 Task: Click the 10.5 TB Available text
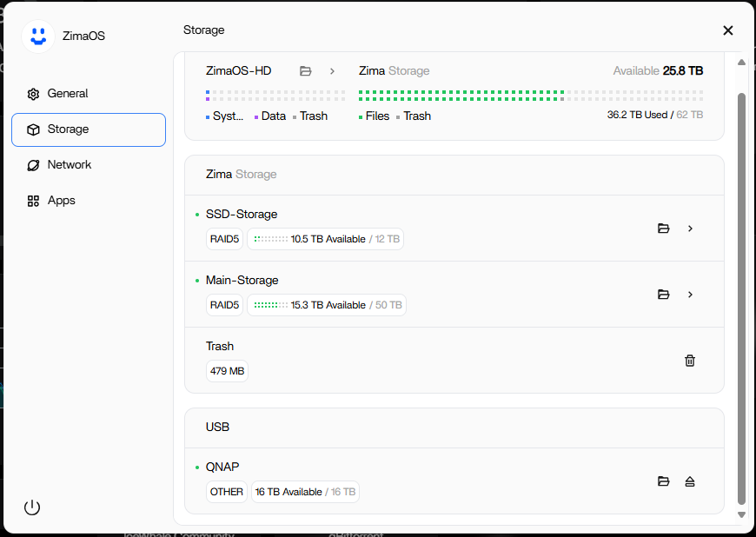[x=328, y=239]
